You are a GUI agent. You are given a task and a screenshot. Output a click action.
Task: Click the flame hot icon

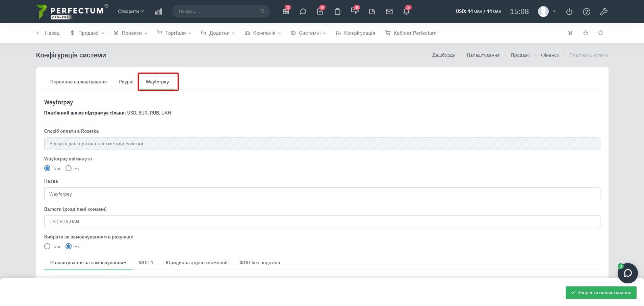(586, 33)
